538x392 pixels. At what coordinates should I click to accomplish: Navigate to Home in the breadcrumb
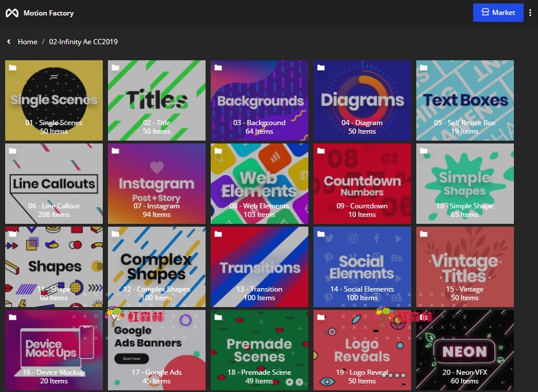28,41
